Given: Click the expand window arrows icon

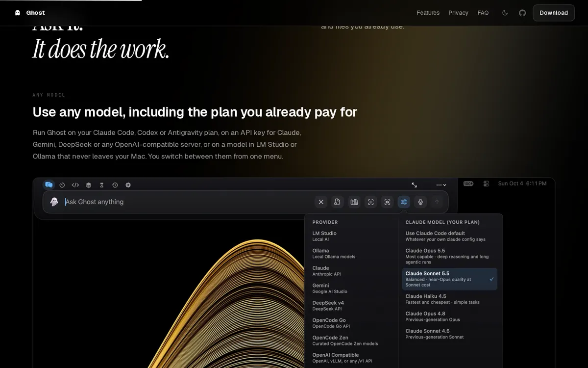Looking at the screenshot, I should coord(414,185).
